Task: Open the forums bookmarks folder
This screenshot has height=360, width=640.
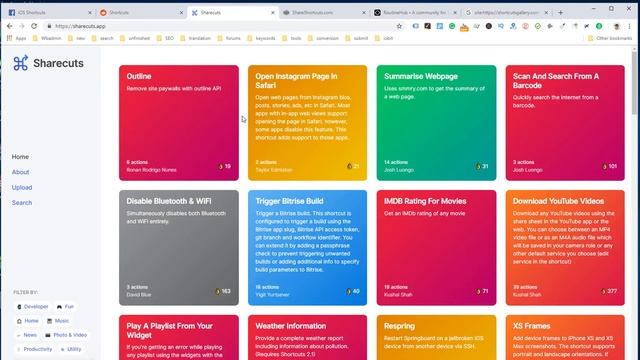Action: click(x=229, y=38)
